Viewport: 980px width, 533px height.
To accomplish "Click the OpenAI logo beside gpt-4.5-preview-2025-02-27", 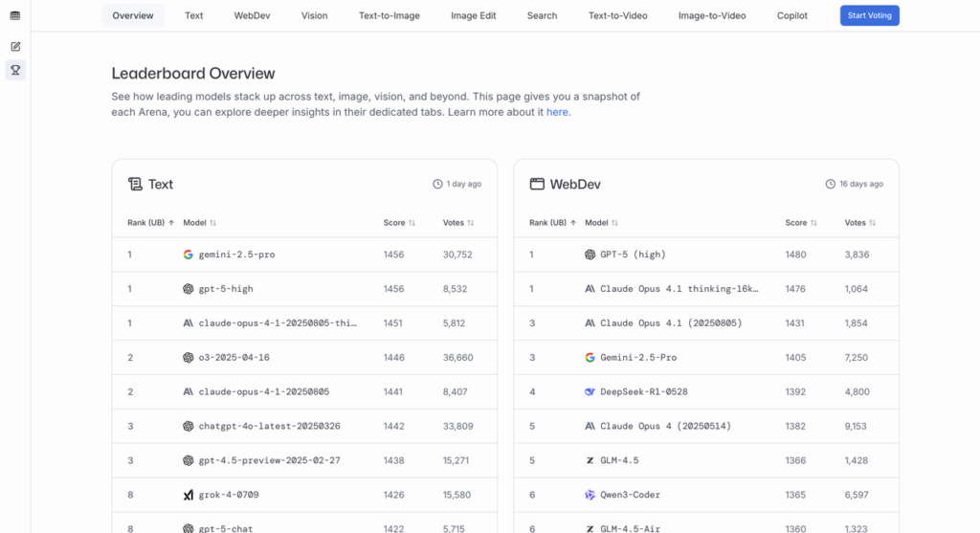I will (189, 460).
